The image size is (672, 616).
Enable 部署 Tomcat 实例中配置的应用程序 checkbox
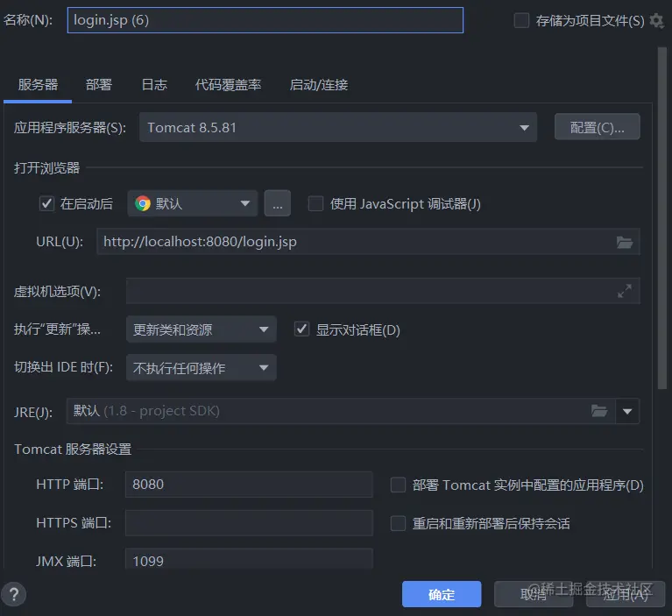coord(398,485)
